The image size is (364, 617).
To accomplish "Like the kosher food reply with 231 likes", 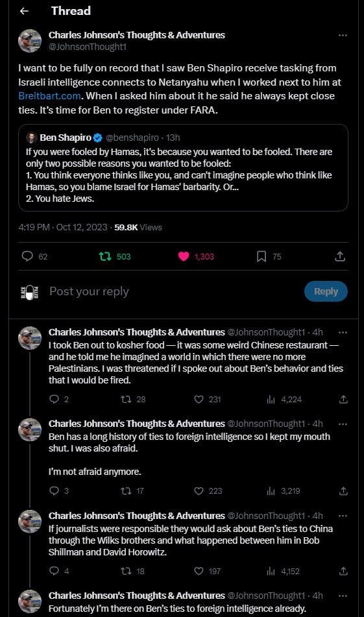I will 199,400.
